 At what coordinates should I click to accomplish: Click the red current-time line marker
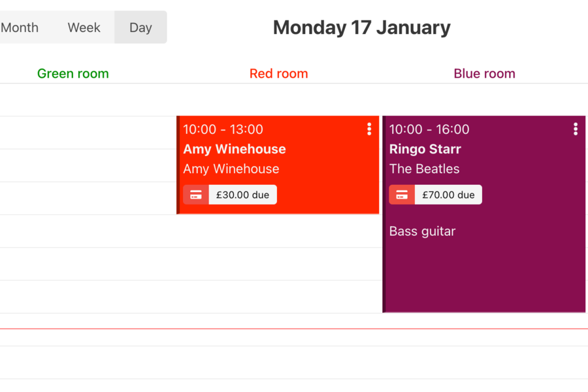(x=294, y=329)
